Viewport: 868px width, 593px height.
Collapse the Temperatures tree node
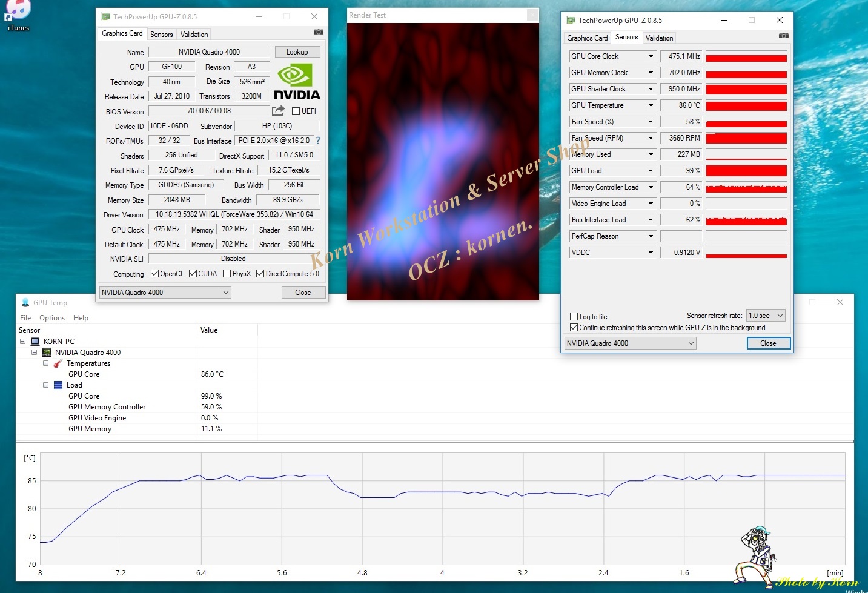45,363
